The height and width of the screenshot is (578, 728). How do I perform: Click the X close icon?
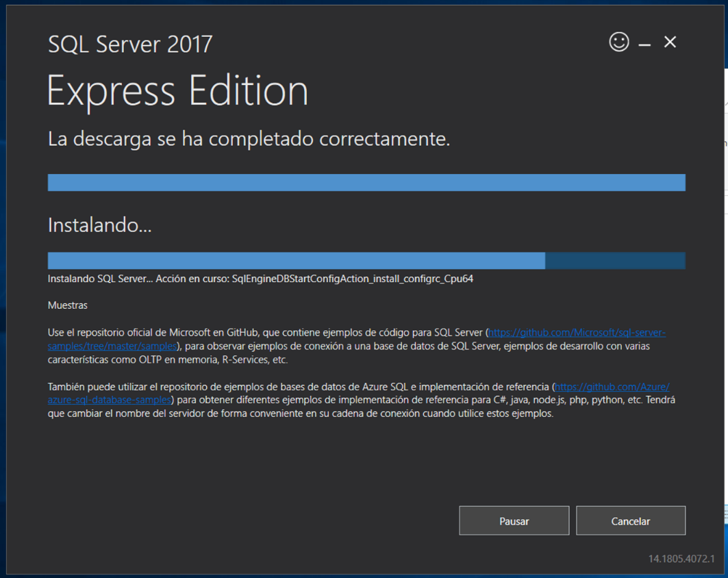click(669, 42)
